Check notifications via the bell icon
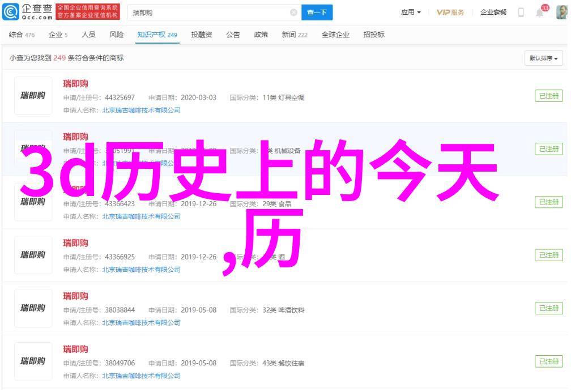The height and width of the screenshot is (392, 571). point(540,13)
